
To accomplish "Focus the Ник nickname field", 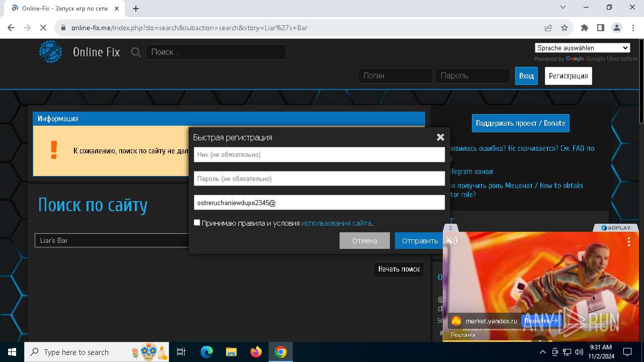I will pyautogui.click(x=319, y=154).
